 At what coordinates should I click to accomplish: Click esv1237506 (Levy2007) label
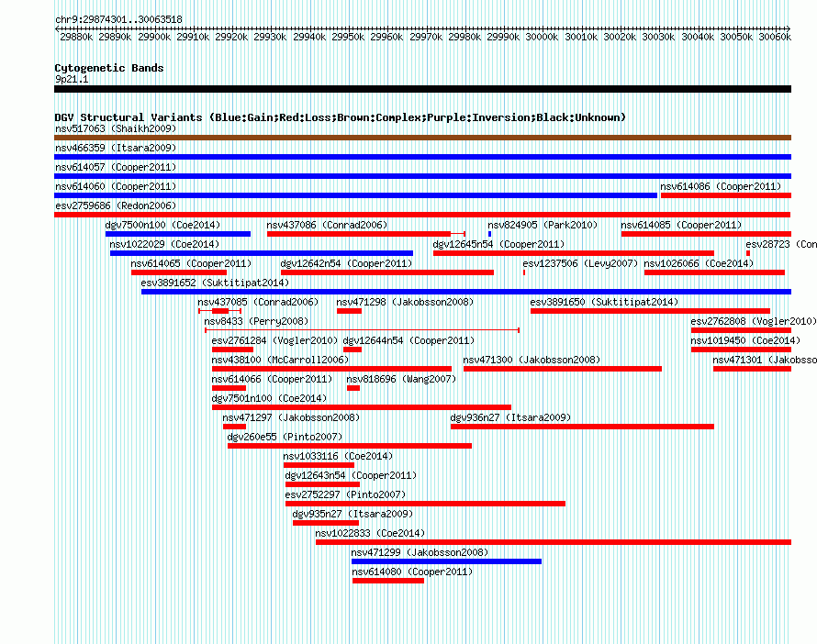(580, 263)
